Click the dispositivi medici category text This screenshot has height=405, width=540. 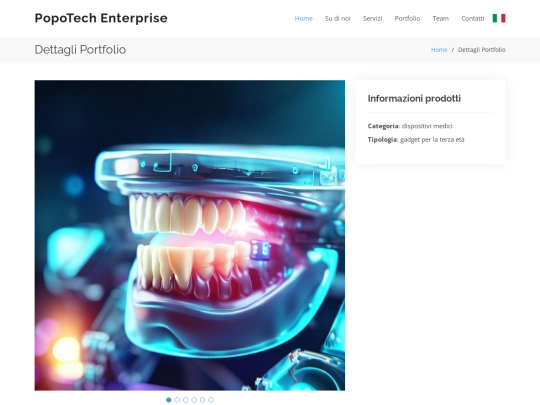tap(427, 126)
